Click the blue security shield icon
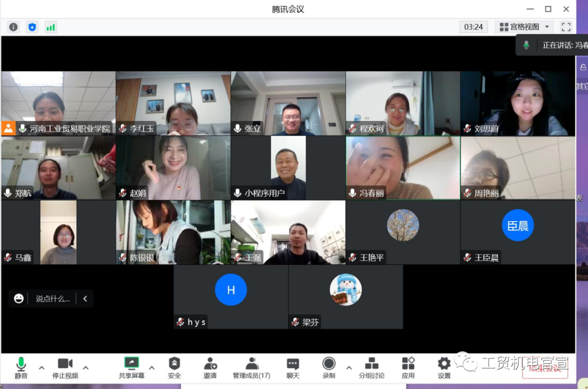 [x=32, y=27]
